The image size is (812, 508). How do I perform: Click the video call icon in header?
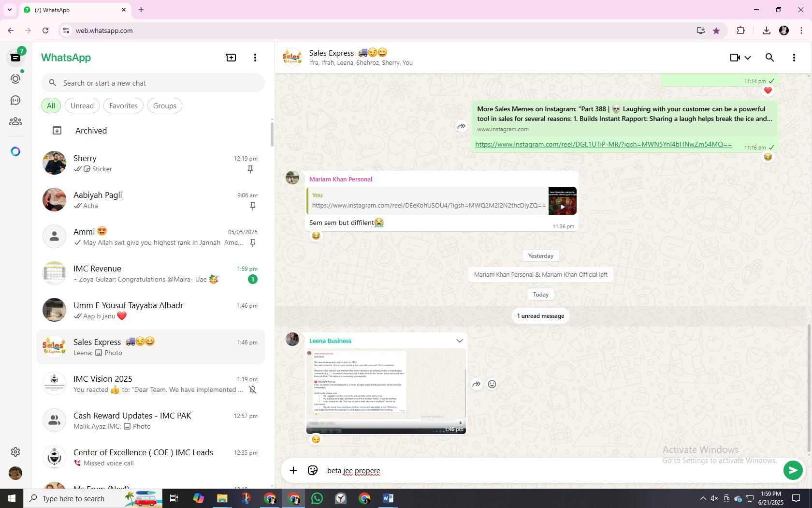[735, 58]
